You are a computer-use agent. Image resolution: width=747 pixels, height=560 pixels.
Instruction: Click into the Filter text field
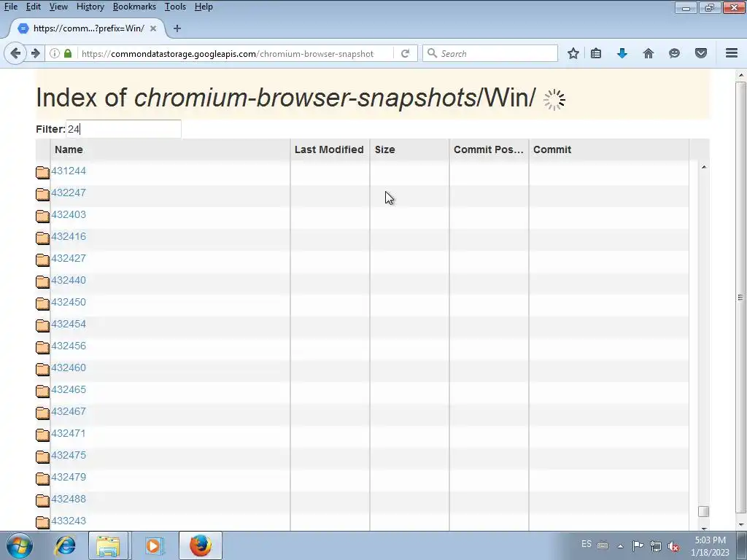coord(123,129)
